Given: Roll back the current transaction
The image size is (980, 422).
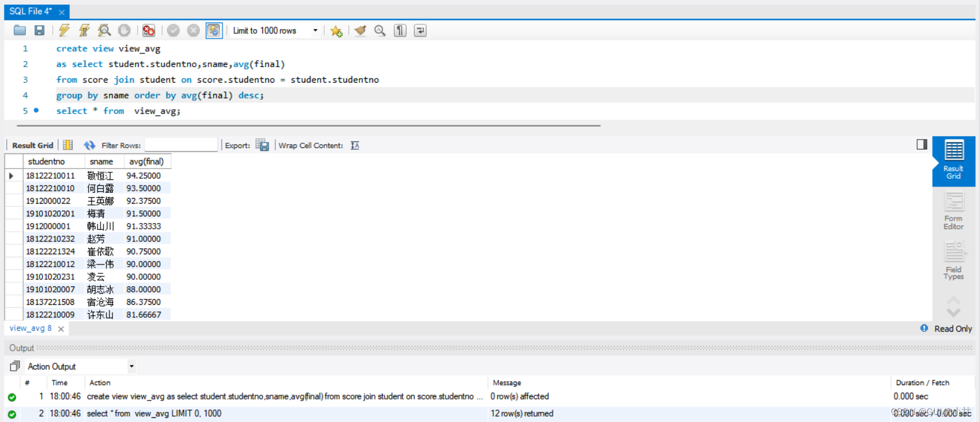Looking at the screenshot, I should coord(193,30).
